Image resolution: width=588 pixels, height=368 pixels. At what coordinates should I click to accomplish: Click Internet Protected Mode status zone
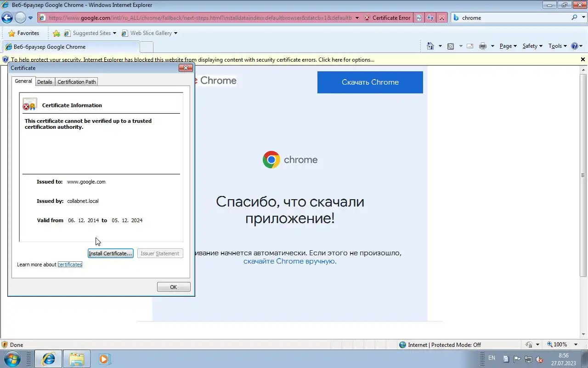440,345
